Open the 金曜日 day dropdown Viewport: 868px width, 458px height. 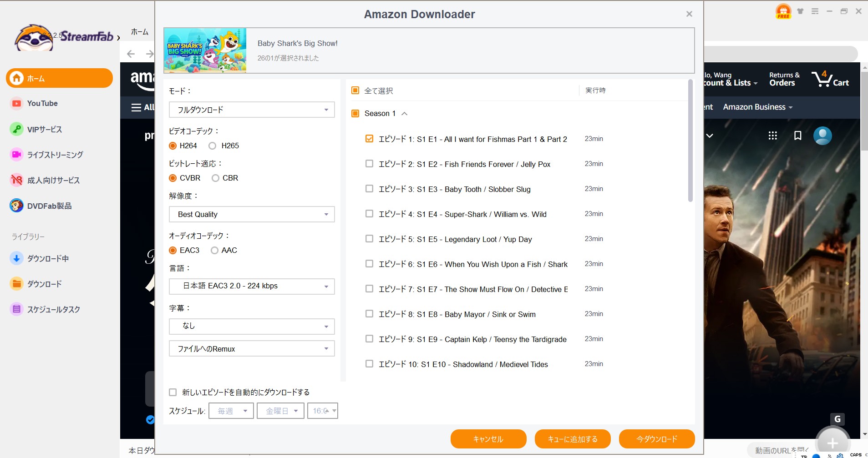(x=280, y=411)
